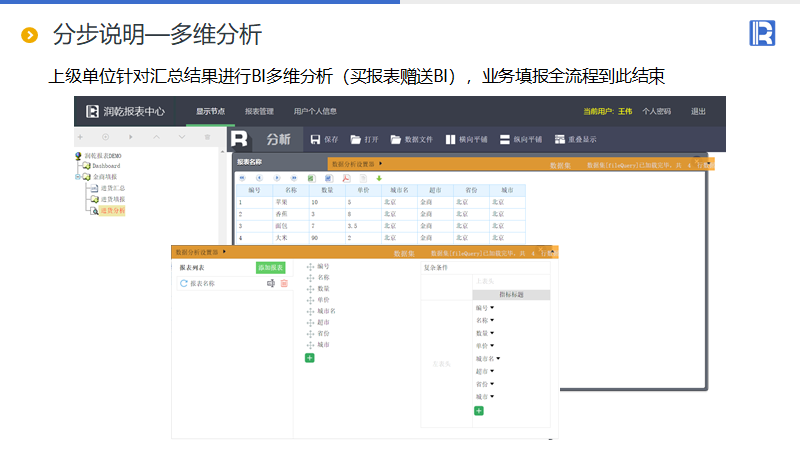The image size is (800, 450).
Task: Switch to 显示节点 tab
Action: pyautogui.click(x=210, y=111)
